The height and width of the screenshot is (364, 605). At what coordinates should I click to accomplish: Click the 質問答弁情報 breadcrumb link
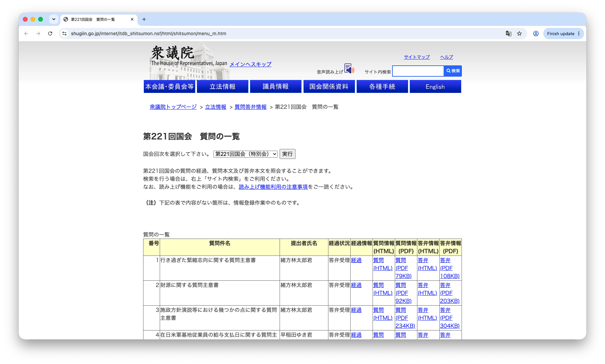tap(251, 107)
